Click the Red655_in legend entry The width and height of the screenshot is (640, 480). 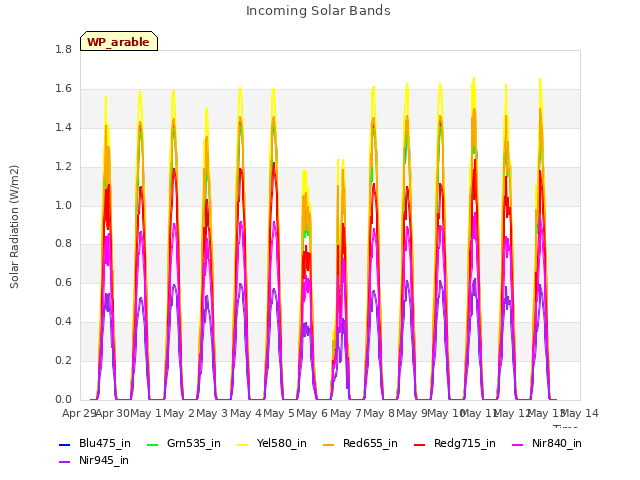point(360,444)
